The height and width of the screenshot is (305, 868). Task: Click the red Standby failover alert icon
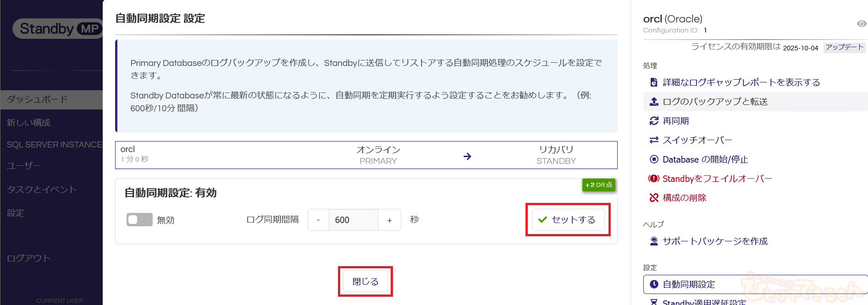click(x=654, y=179)
